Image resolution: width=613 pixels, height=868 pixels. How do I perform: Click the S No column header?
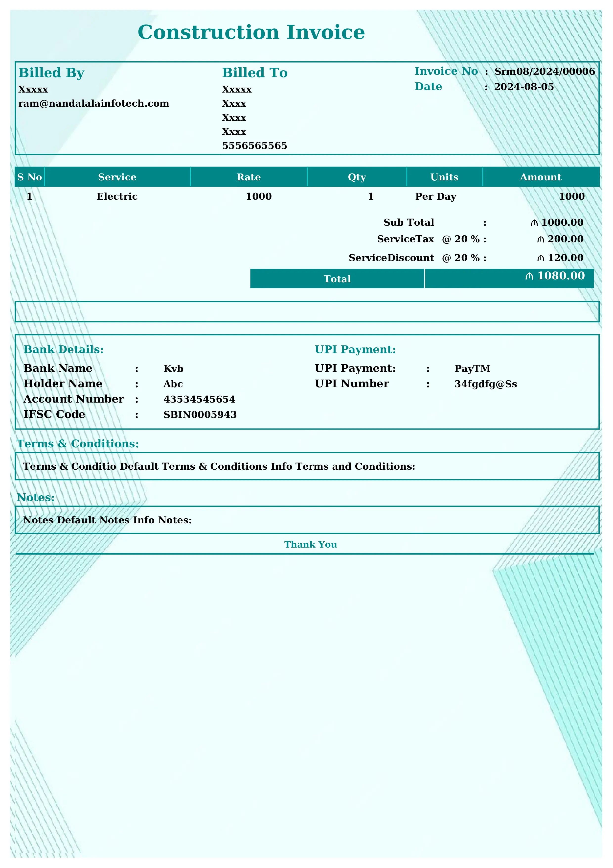(x=29, y=177)
